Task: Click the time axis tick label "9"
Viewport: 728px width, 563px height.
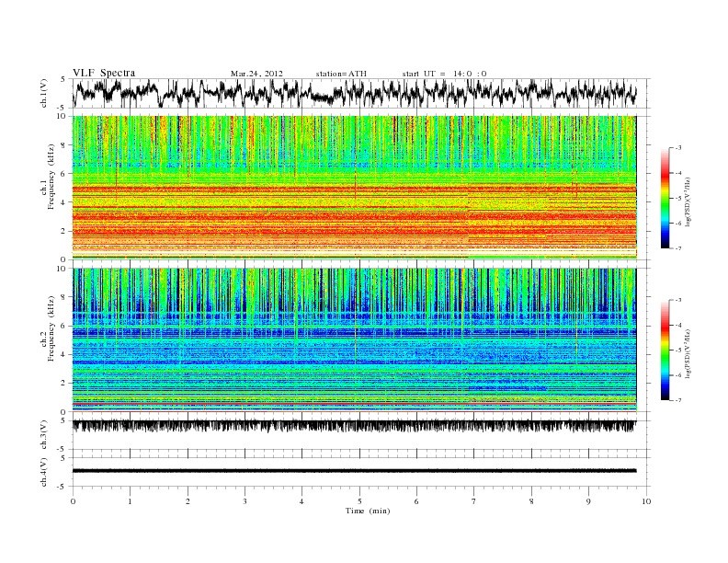Action: (588, 501)
